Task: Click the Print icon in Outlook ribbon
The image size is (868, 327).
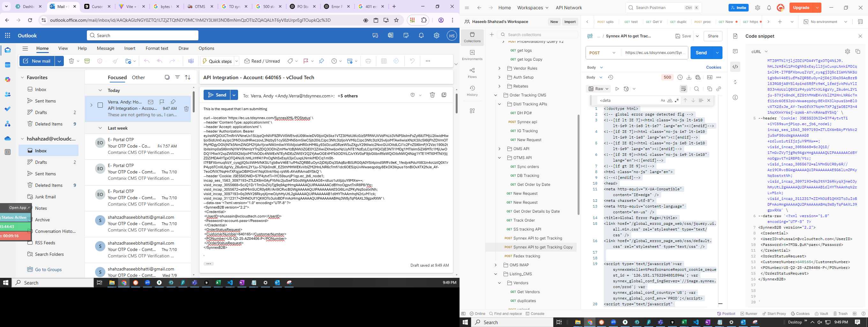Action: click(368, 61)
